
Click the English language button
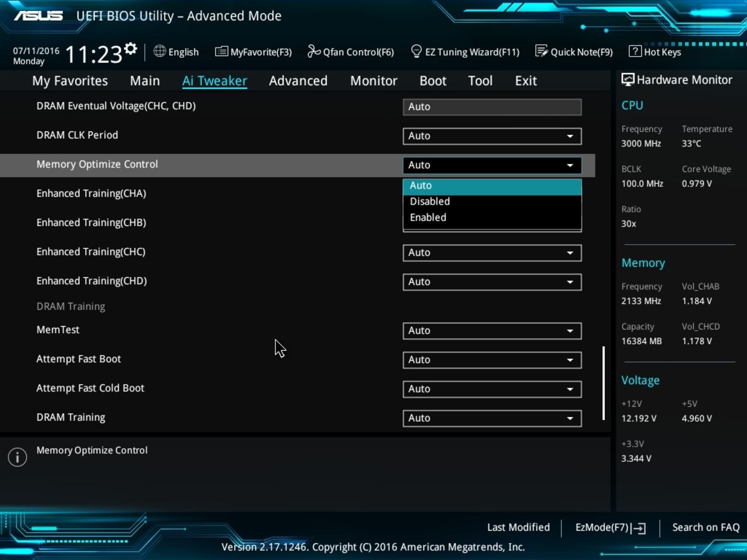[x=176, y=52]
